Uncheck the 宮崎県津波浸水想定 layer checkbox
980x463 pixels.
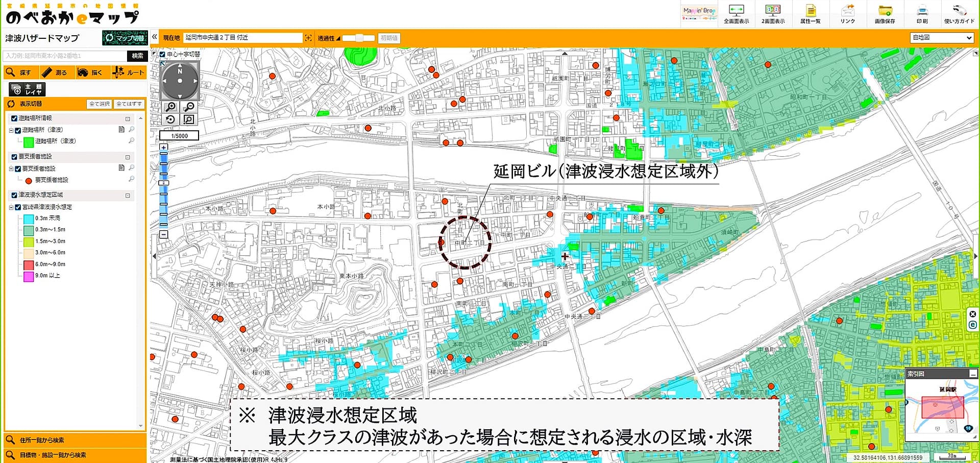click(x=18, y=207)
